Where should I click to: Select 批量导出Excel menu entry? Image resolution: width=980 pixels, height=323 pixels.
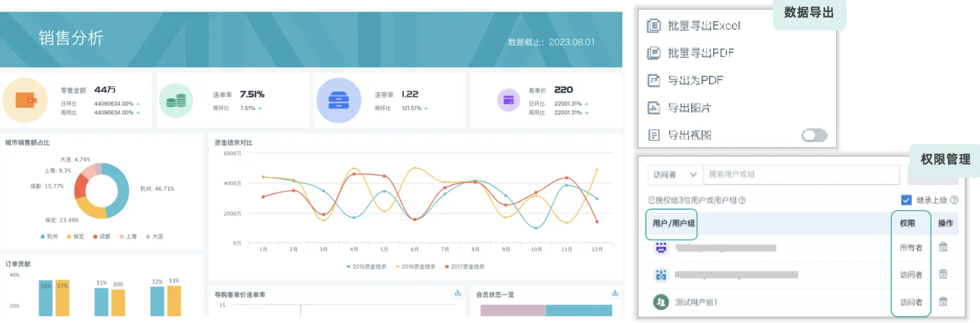point(704,26)
